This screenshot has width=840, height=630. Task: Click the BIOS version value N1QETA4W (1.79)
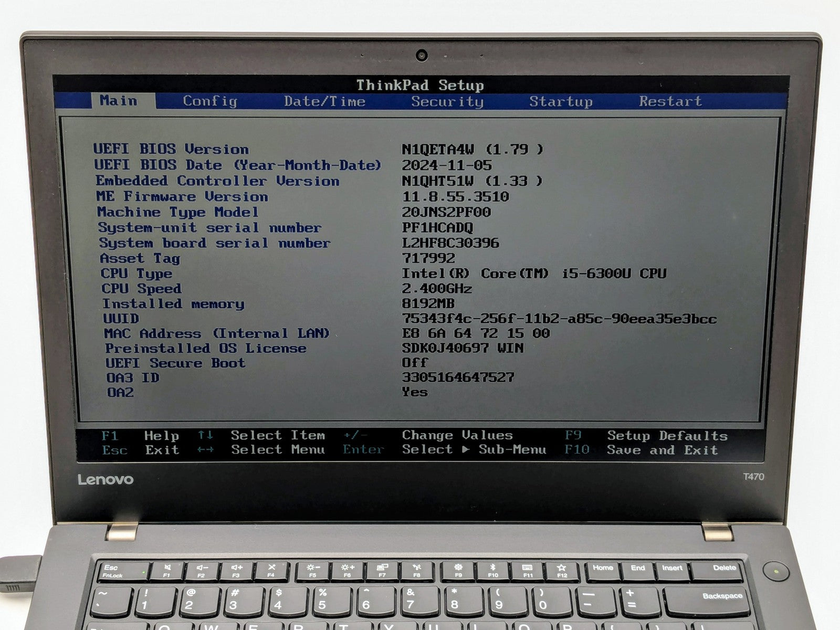coord(472,149)
